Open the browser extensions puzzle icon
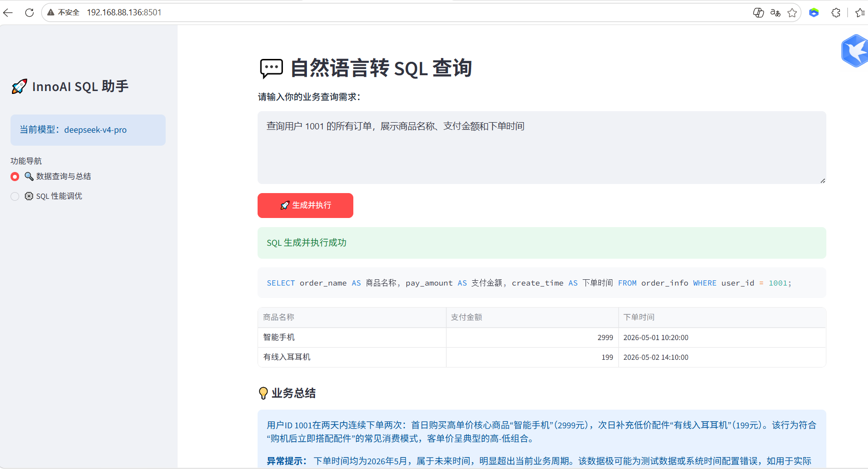The height and width of the screenshot is (470, 868). pyautogui.click(x=836, y=12)
